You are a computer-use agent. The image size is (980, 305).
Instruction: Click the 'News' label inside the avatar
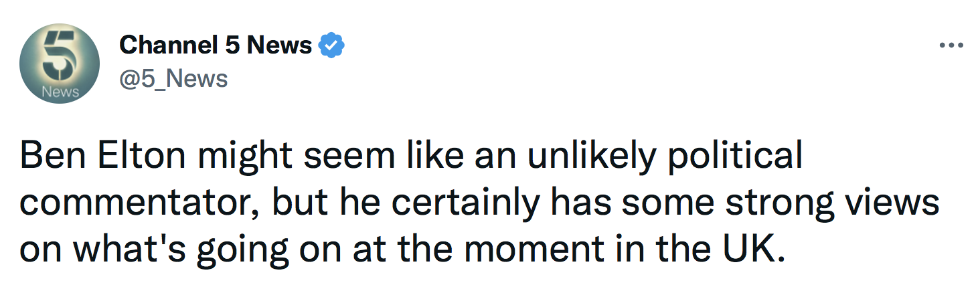[60, 92]
